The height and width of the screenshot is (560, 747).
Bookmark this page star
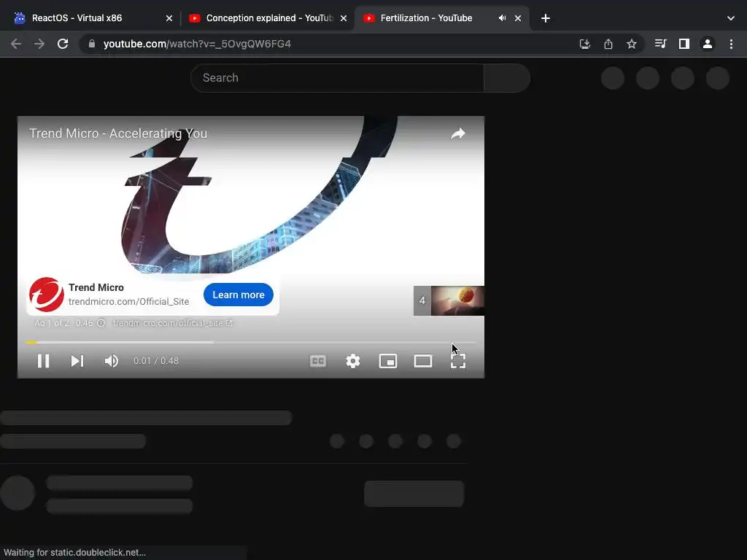point(632,44)
